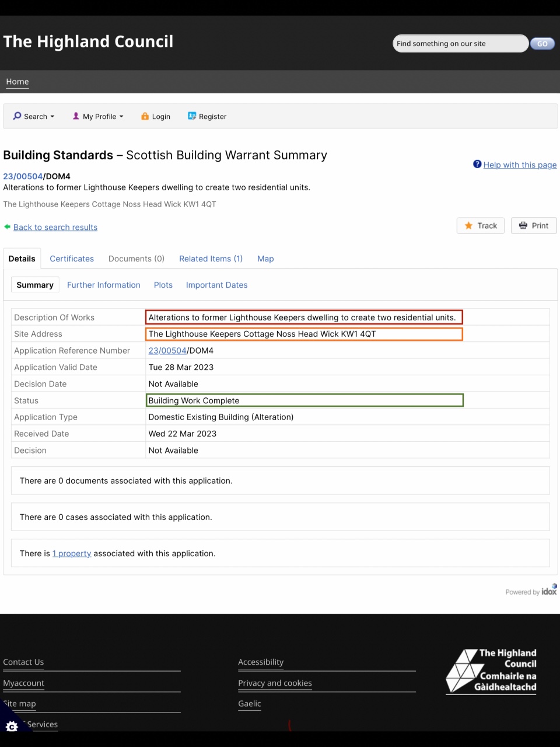The height and width of the screenshot is (747, 560).
Task: Click the green back arrow icon
Action: [x=7, y=226]
